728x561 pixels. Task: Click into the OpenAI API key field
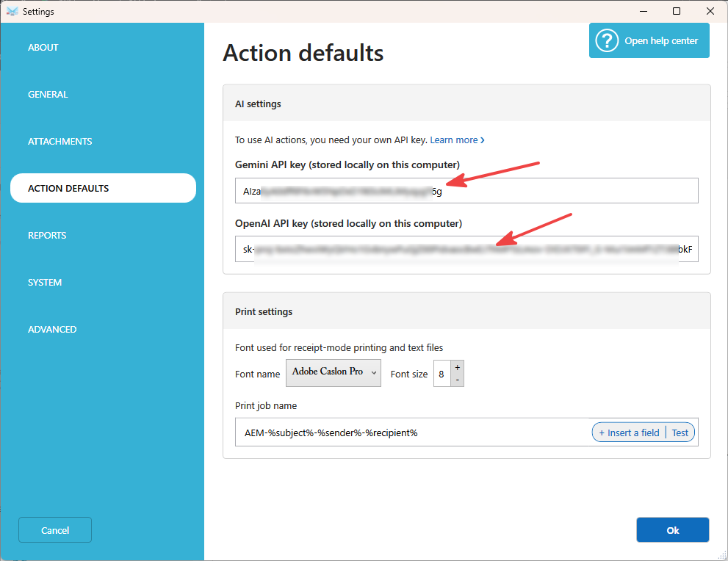coord(466,249)
